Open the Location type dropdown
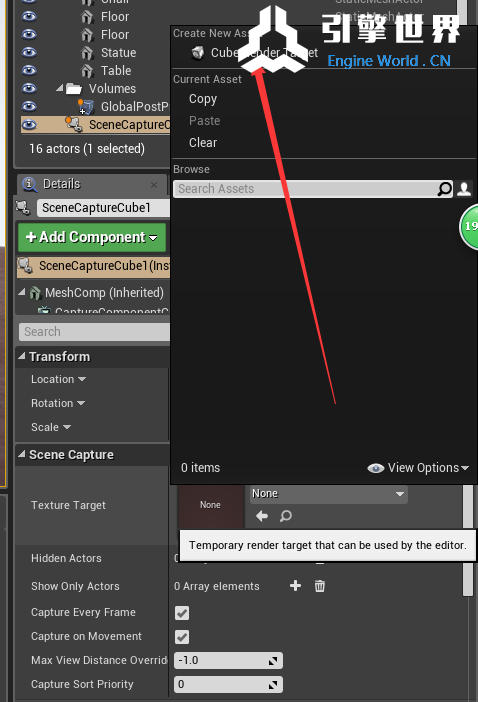478x702 pixels. pos(59,379)
